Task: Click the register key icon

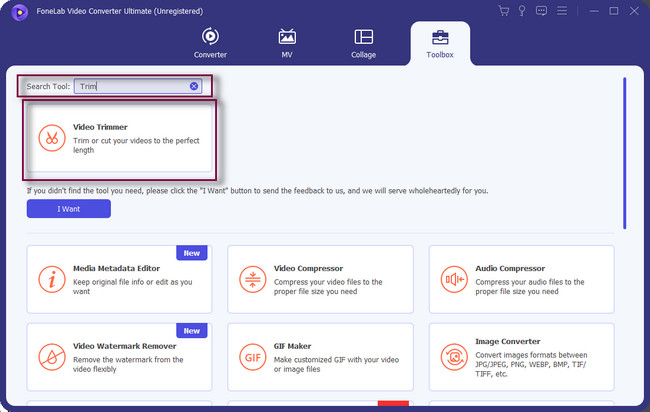Action: 522,11
